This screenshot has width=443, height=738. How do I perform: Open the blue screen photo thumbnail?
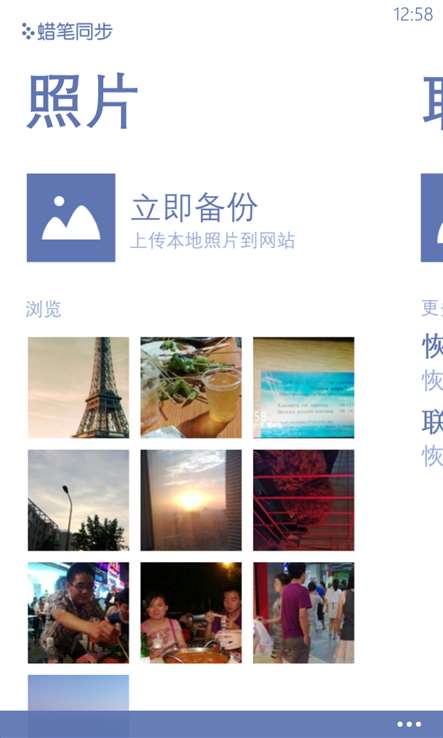click(x=304, y=387)
